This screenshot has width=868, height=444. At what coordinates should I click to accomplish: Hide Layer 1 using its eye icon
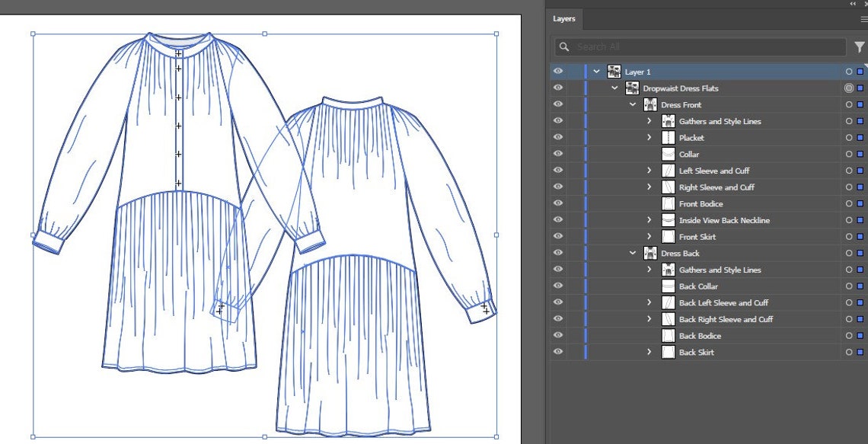558,71
